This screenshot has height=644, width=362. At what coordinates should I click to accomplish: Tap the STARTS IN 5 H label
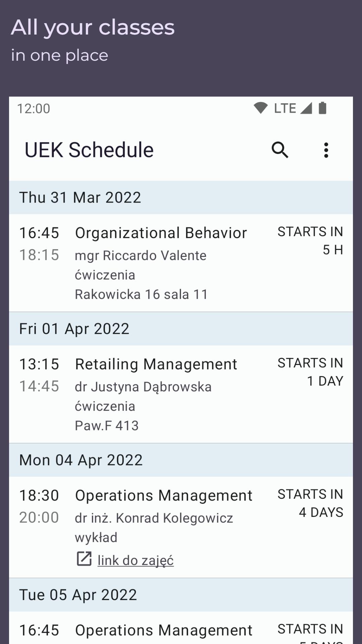coord(310,240)
